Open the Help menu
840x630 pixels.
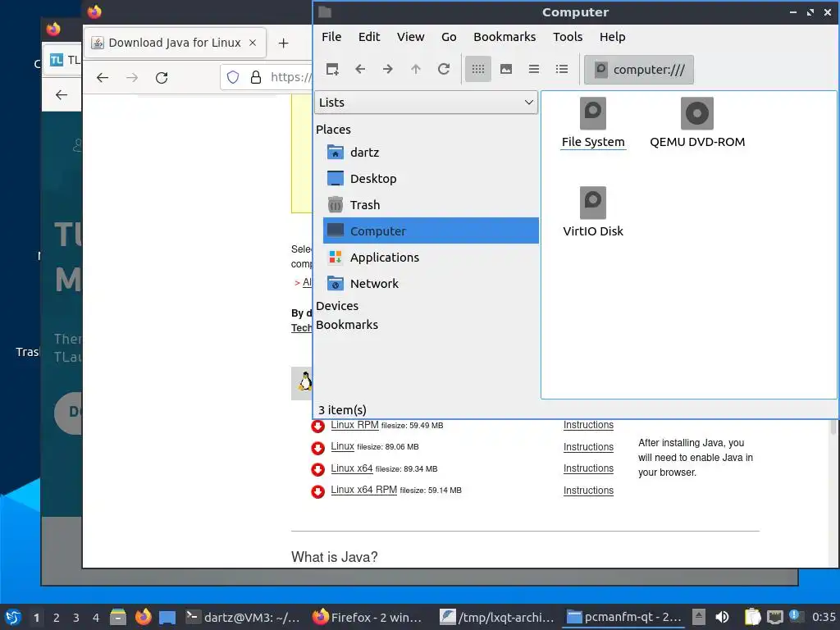click(x=612, y=37)
